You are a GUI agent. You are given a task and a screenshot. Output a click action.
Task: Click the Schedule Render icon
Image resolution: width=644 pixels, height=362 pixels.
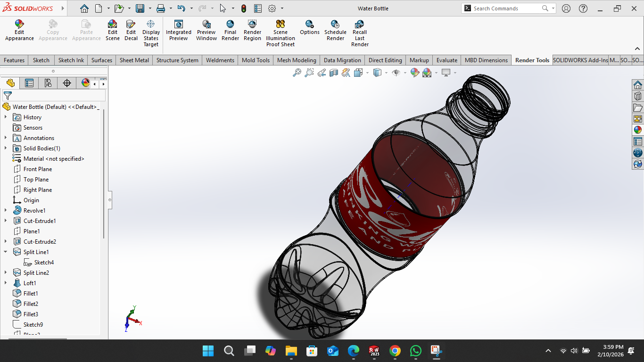[x=335, y=31]
